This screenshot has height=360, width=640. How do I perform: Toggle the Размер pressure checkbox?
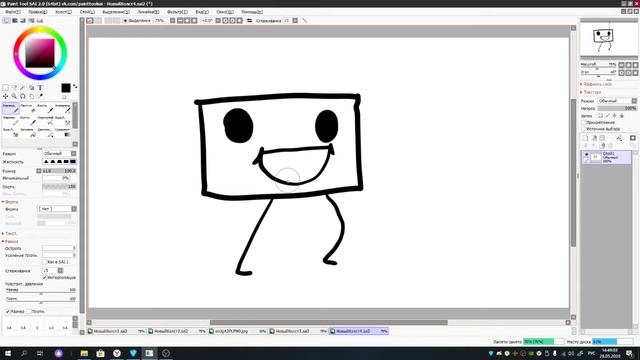click(x=7, y=311)
